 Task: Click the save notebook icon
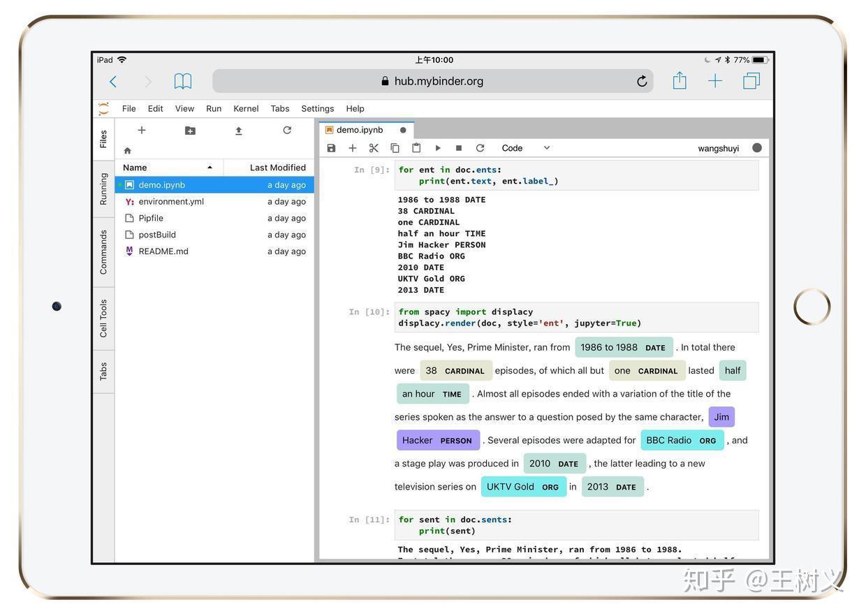[x=331, y=148]
